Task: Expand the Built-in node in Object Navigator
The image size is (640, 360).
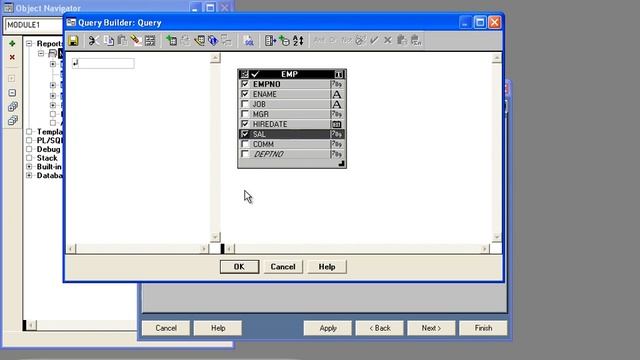Action: tap(29, 167)
